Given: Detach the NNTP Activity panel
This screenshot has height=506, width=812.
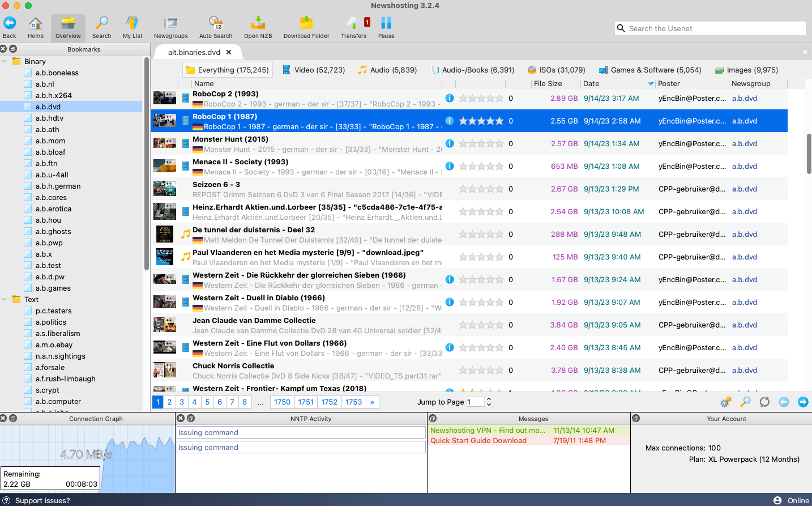Looking at the screenshot, I should (x=191, y=418).
